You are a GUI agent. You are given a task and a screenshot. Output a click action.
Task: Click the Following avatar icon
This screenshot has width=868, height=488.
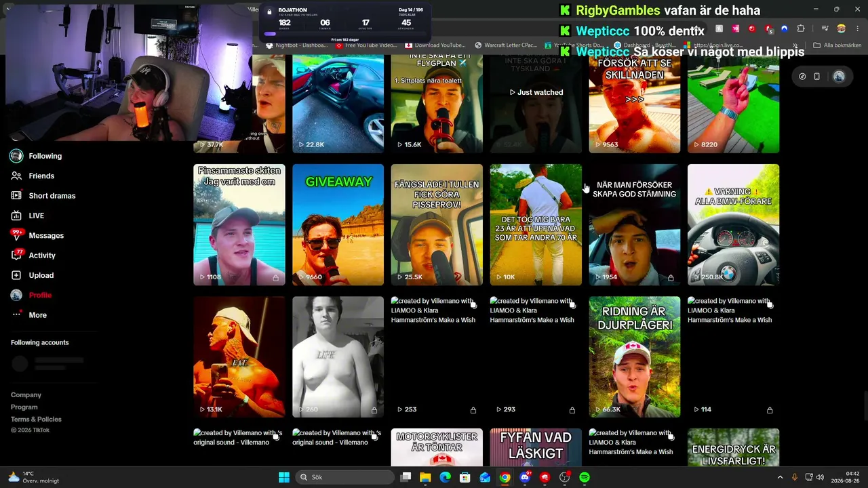(16, 156)
